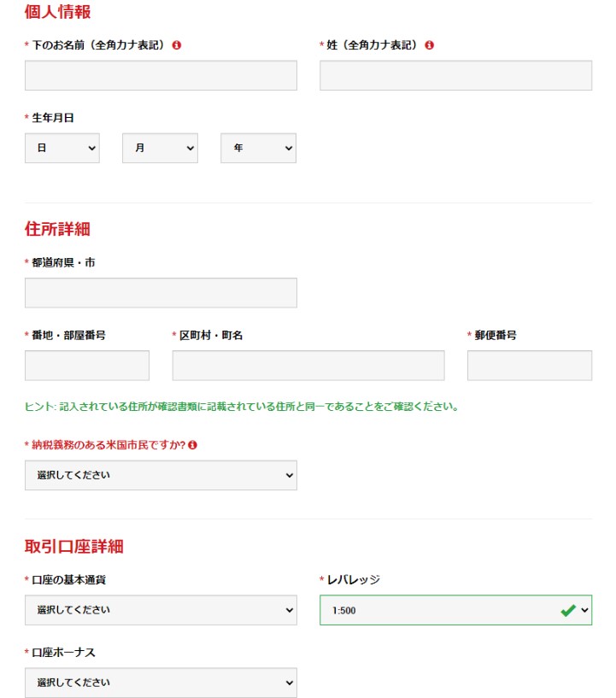Screen dimensions: 616x698
Task: Click the green checkmark in レバレッジ field
Action: click(568, 610)
